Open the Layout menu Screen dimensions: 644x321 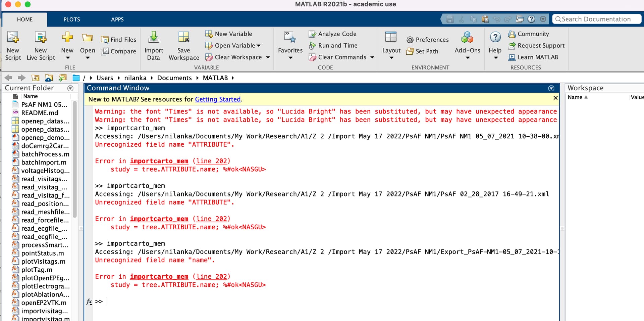coord(391,46)
